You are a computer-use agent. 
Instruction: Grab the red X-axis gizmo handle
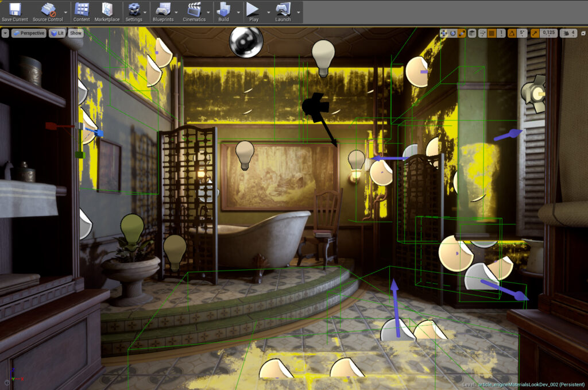pyautogui.click(x=51, y=126)
